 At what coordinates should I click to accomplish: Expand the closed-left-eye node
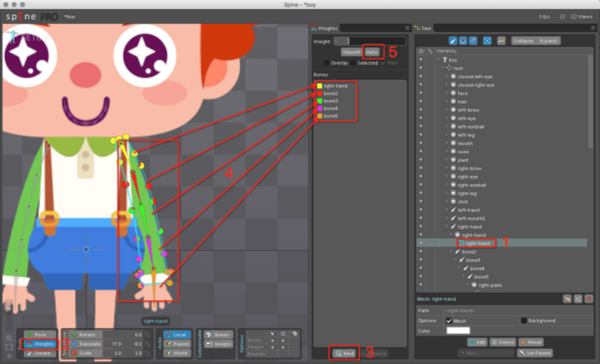pyautogui.click(x=447, y=76)
